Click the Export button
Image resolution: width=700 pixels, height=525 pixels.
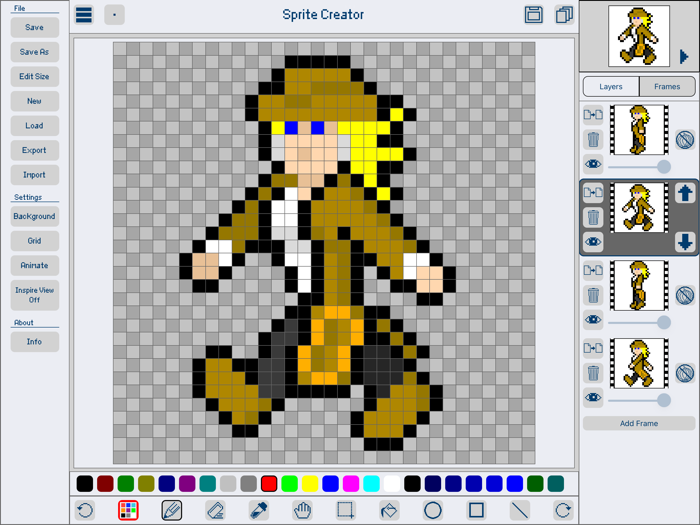(34, 150)
